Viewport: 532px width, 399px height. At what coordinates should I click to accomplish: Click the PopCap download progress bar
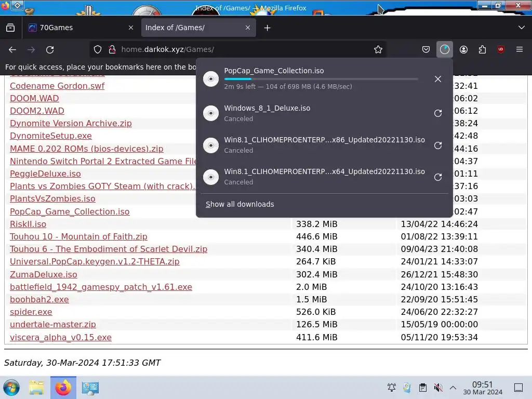[x=321, y=79]
